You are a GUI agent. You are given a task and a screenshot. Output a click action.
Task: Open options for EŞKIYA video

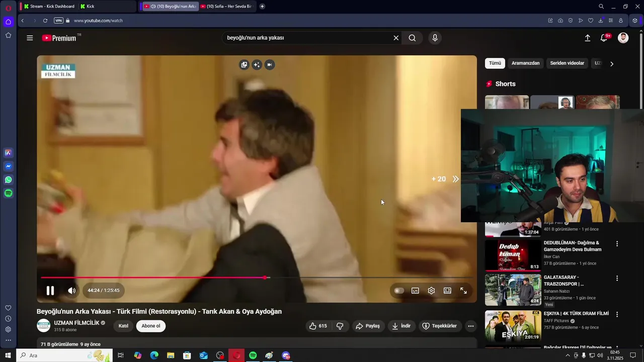pyautogui.click(x=617, y=314)
